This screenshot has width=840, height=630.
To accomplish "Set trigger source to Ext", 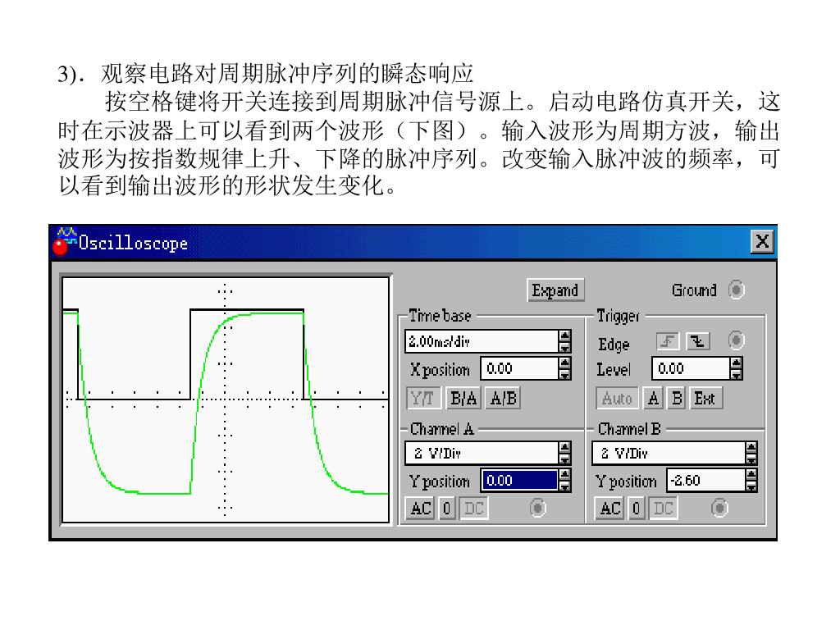I will tap(705, 398).
